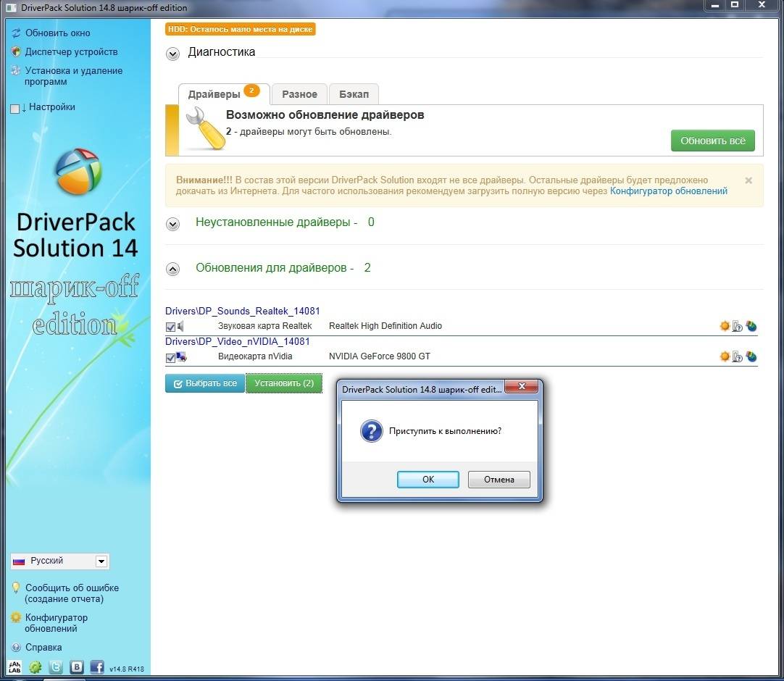Click device info icon in Realtek audio row

pyautogui.click(x=738, y=326)
